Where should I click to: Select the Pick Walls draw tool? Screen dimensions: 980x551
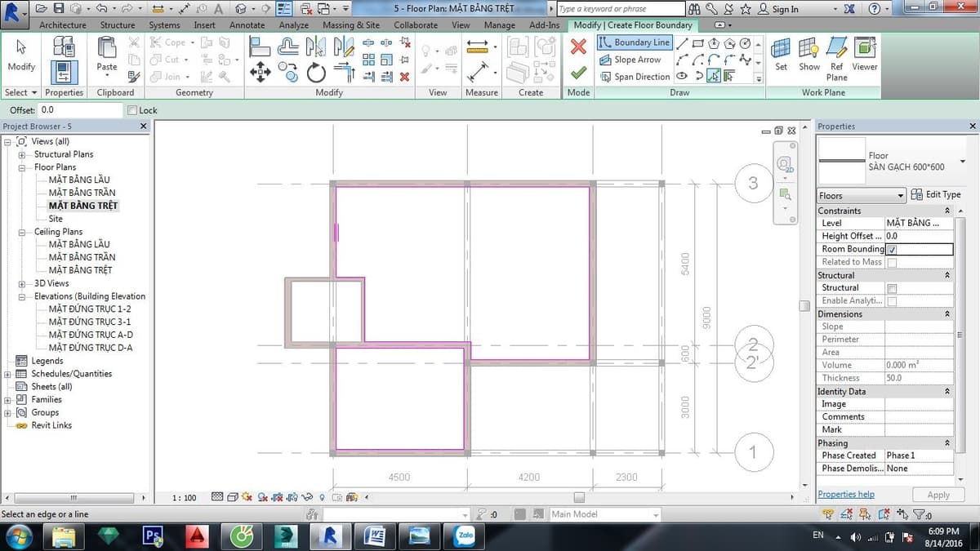(728, 76)
